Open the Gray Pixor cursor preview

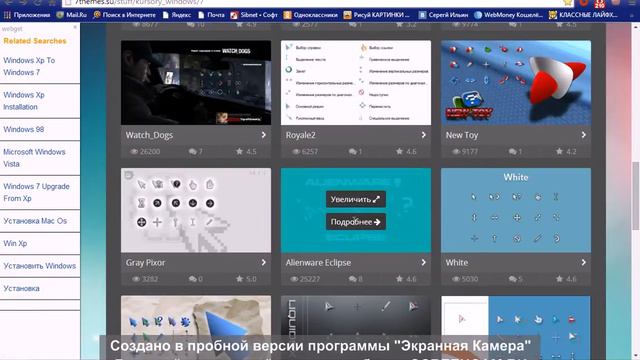click(196, 210)
